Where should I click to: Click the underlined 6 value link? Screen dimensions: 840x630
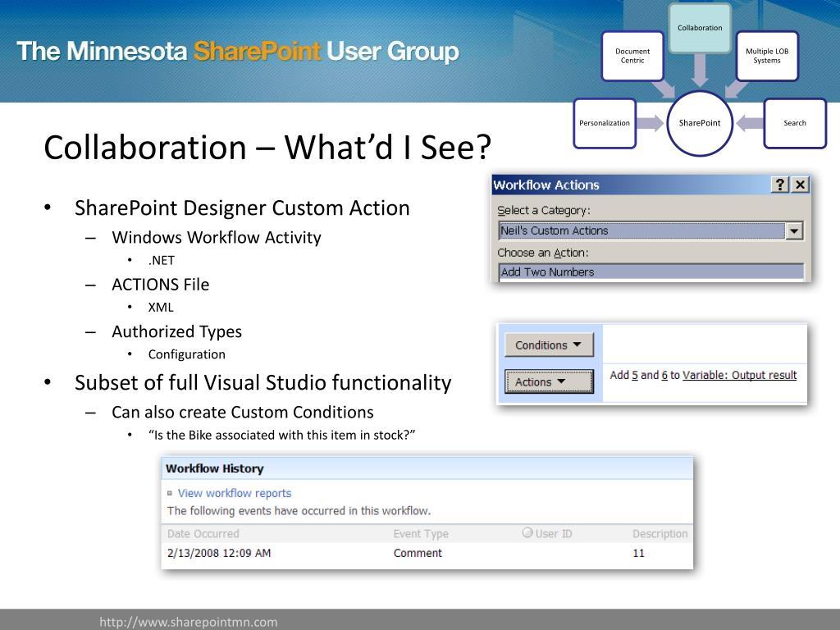tap(664, 375)
